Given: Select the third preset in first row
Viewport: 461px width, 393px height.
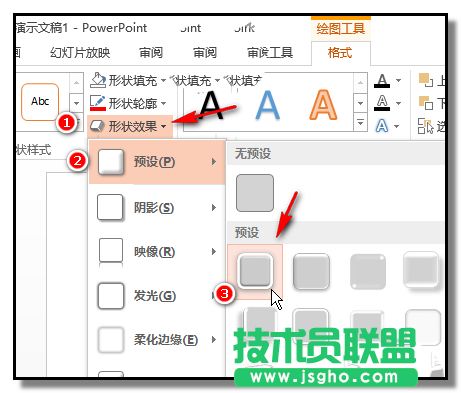Looking at the screenshot, I should (368, 272).
